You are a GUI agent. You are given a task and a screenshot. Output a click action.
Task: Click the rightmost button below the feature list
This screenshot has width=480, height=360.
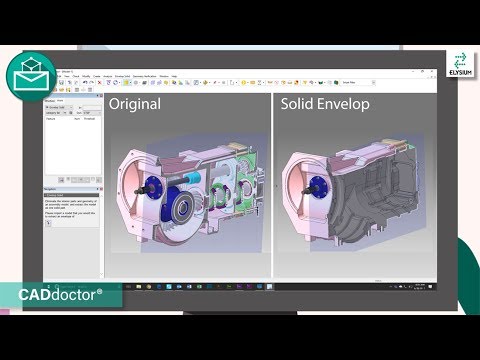point(99,180)
